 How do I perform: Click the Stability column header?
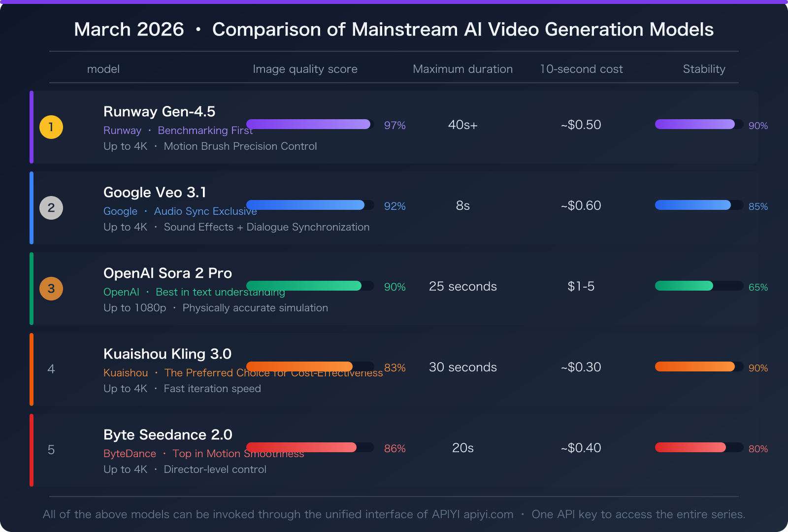point(704,69)
